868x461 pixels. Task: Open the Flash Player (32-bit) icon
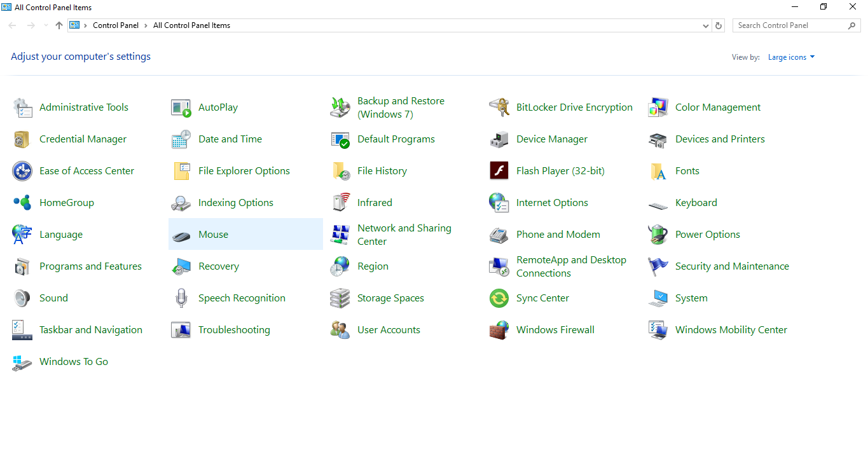click(499, 171)
